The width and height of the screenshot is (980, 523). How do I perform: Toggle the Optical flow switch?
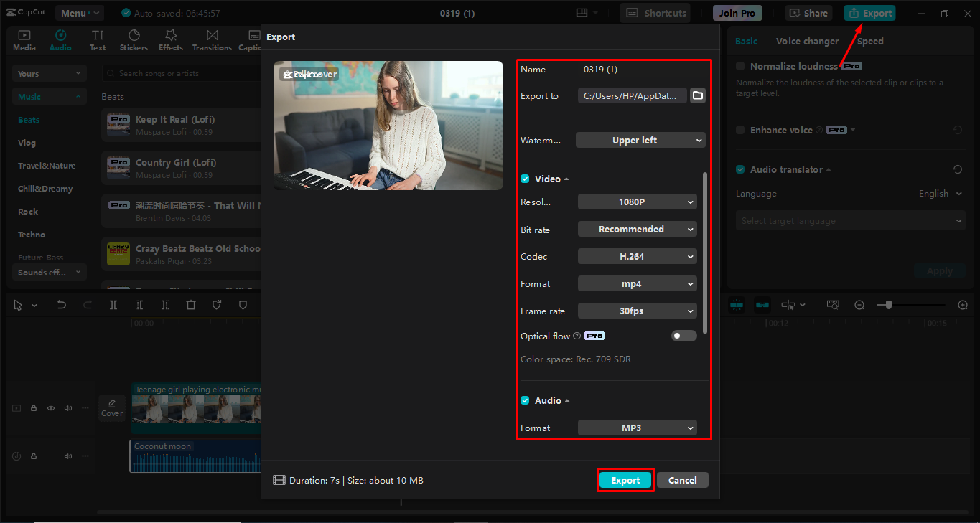tap(683, 335)
